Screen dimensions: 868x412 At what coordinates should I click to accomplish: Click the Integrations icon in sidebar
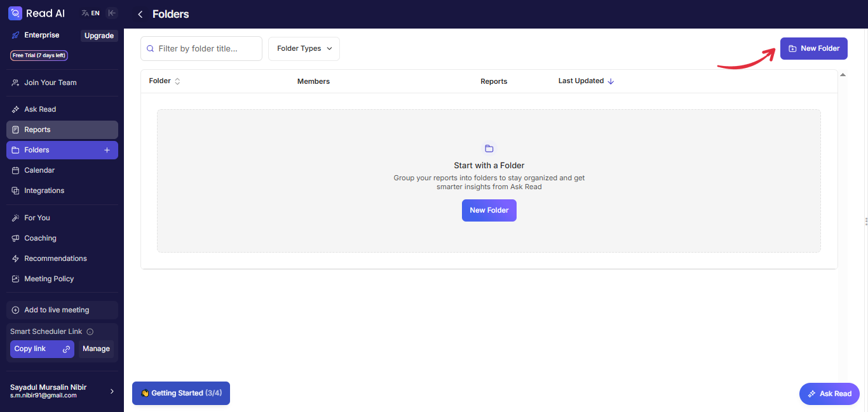(15, 190)
